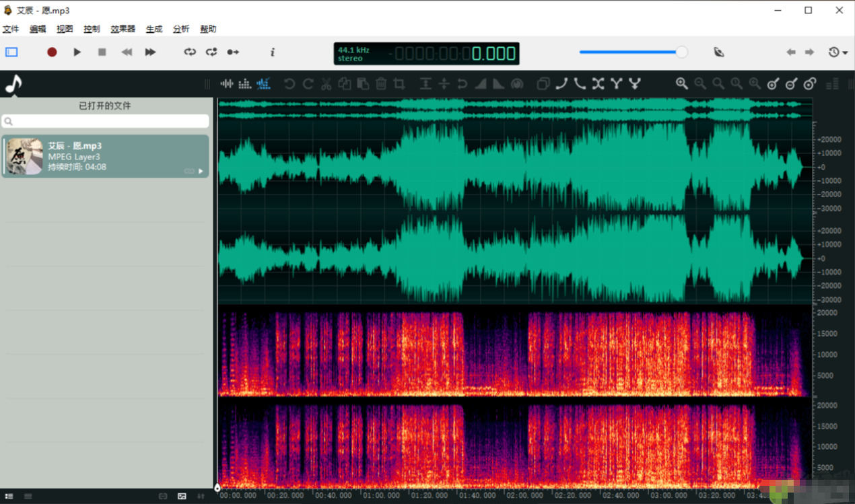This screenshot has height=504, width=855.
Task: Click the MPEG Layer3 format text
Action: [x=74, y=157]
